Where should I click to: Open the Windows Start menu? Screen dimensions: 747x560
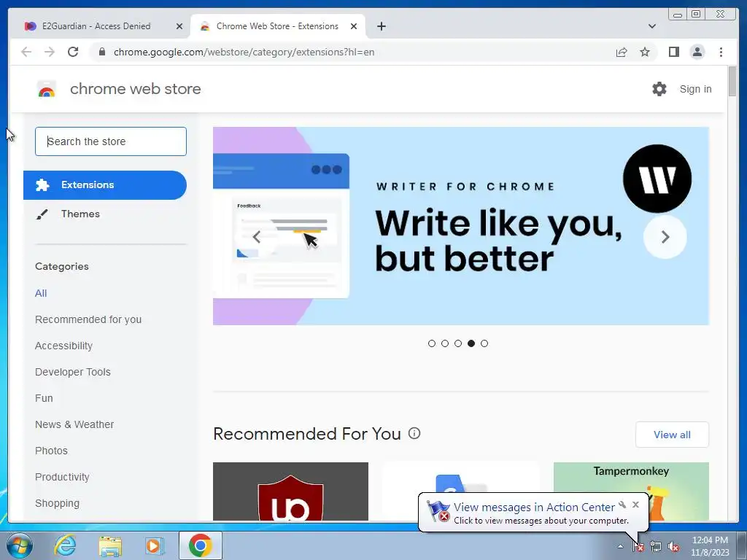click(x=19, y=545)
